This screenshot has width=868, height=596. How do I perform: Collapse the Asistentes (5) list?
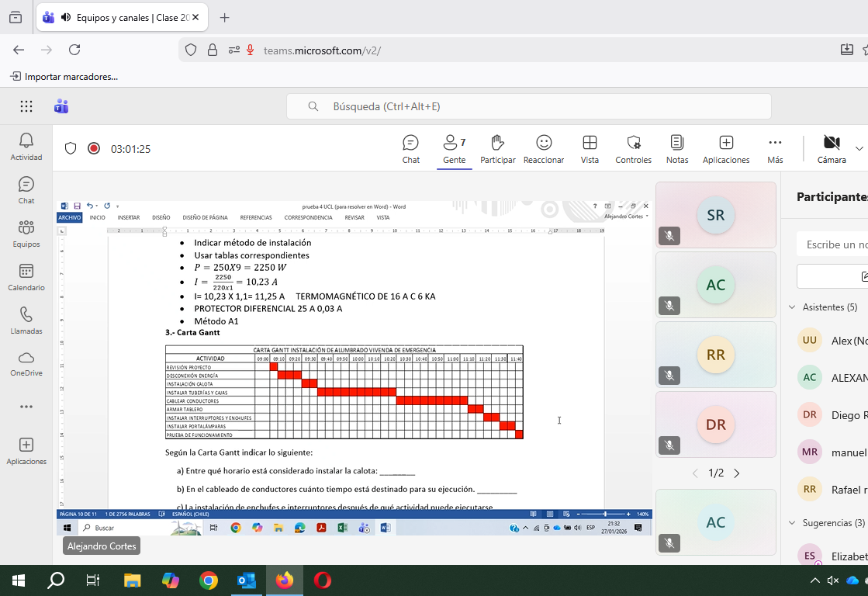pyautogui.click(x=792, y=307)
